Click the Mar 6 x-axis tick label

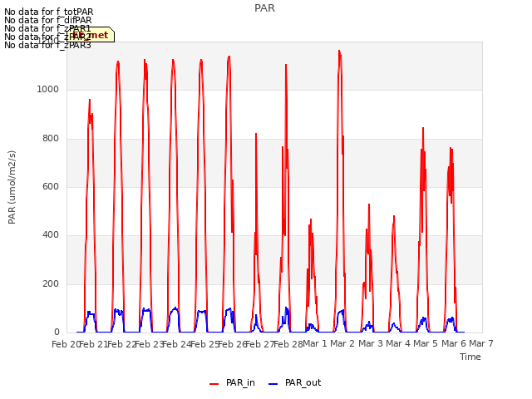(x=454, y=343)
